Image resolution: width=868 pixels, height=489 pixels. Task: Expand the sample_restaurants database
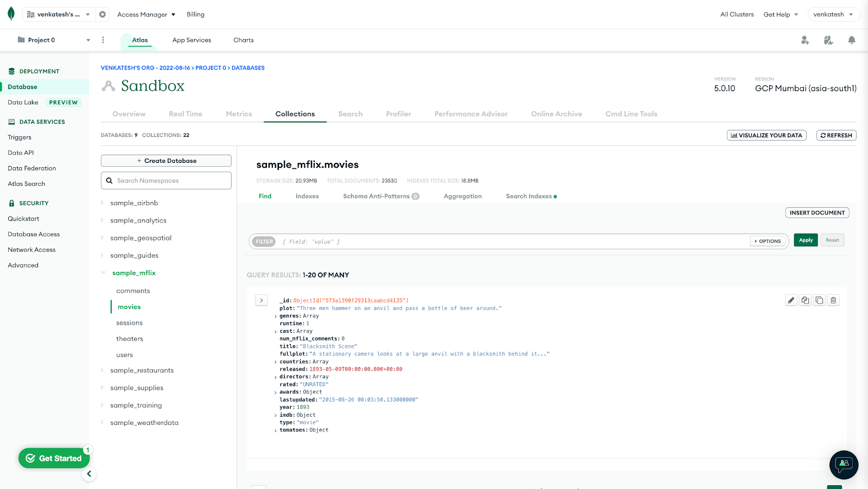[103, 370]
